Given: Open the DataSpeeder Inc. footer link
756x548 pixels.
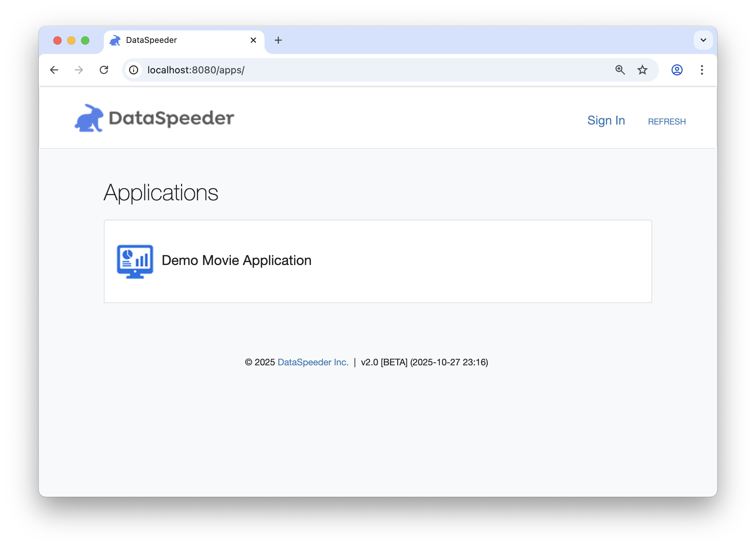Looking at the screenshot, I should (x=313, y=362).
